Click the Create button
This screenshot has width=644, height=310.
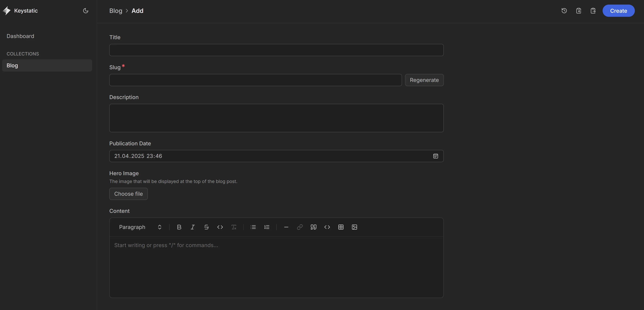pos(618,11)
